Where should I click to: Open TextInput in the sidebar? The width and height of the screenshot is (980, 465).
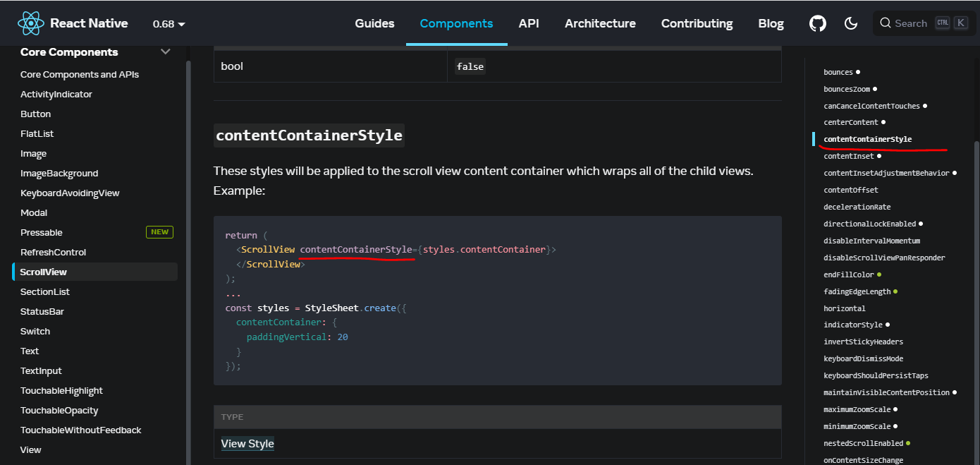click(41, 370)
